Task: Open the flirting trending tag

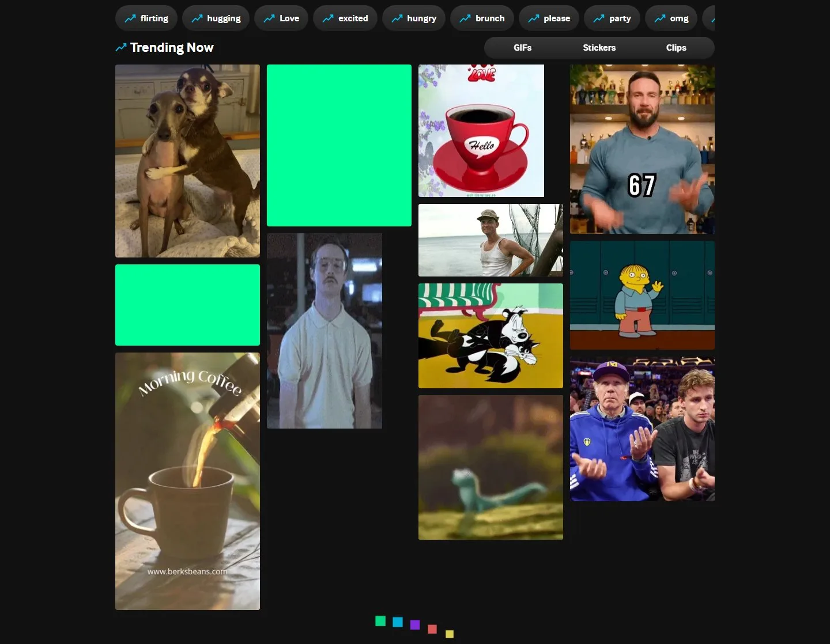Action: point(146,18)
